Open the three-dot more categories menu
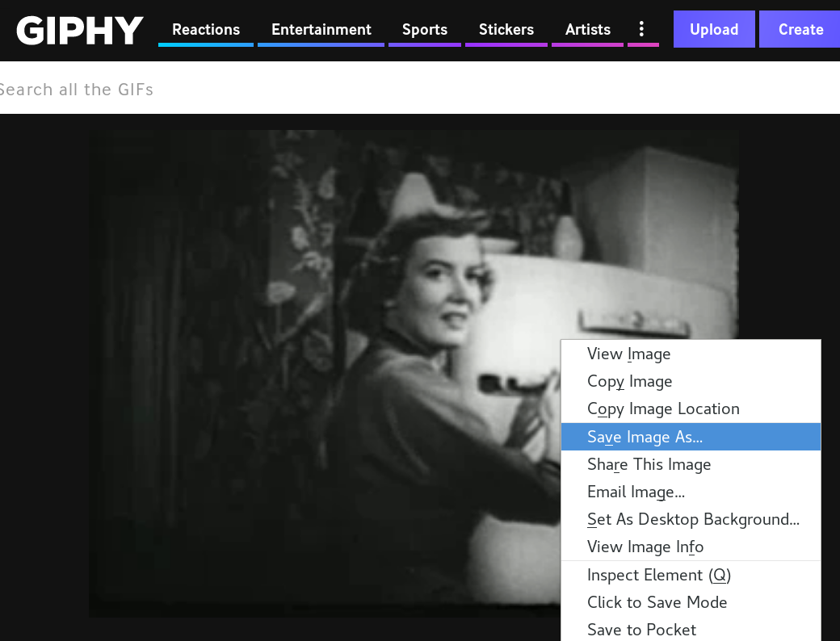 coord(642,29)
